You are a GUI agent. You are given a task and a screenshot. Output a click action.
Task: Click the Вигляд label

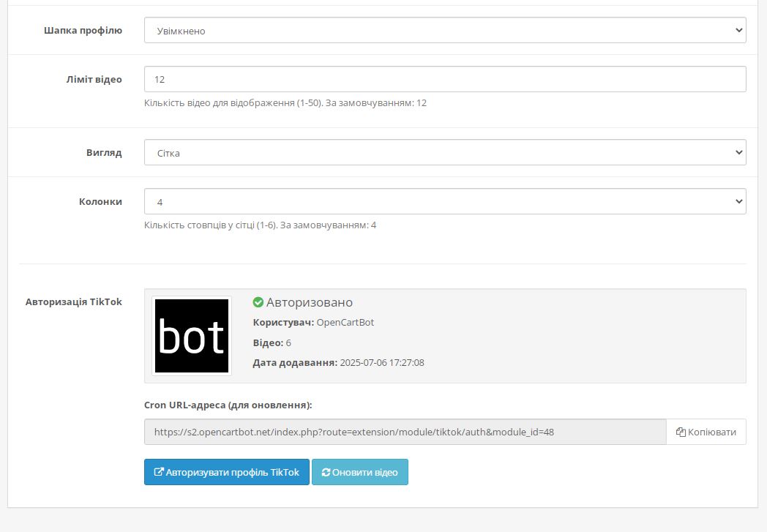104,152
